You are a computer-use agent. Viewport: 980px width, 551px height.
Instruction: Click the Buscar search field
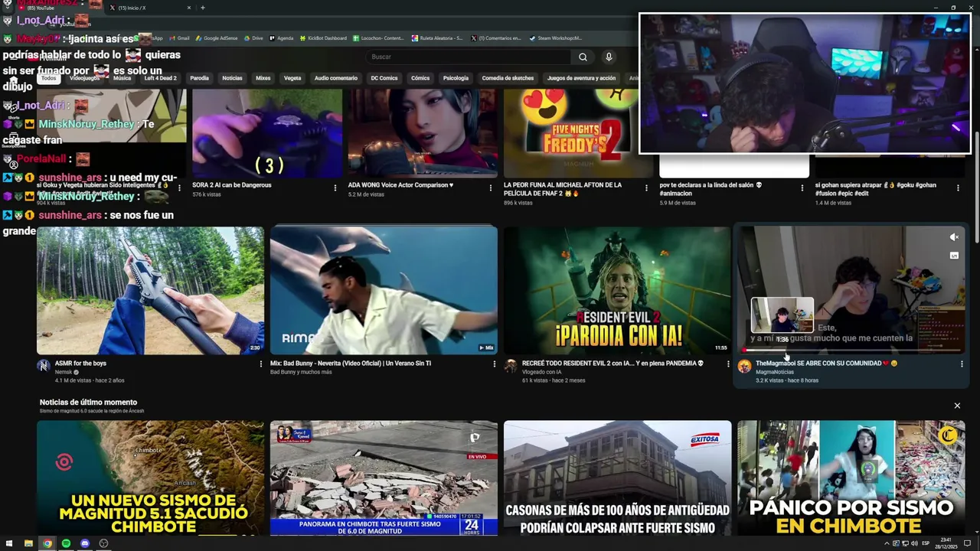pyautogui.click(x=468, y=57)
